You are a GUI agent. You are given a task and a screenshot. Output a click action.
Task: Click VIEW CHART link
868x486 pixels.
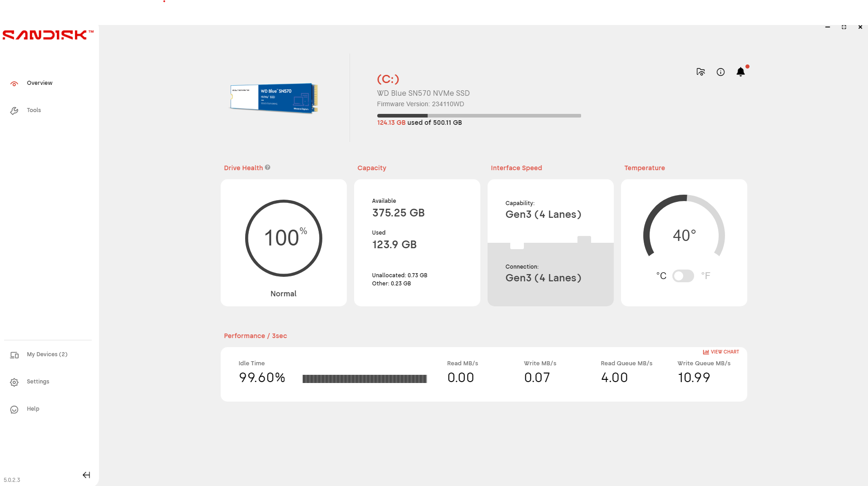(725, 352)
